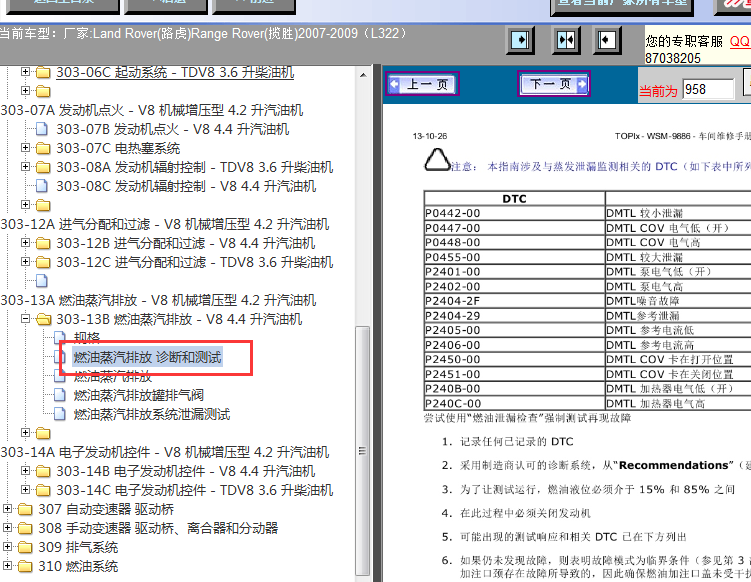Expand the 303-12C 进气分配和过滤 TDV8 node

(25, 262)
